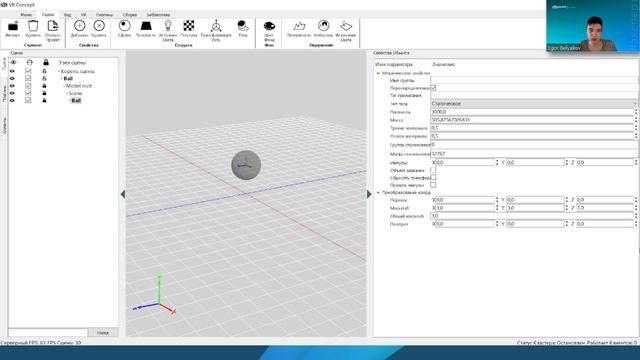The height and width of the screenshot is (360, 640).
Task: Click the Remove property x-circle icon
Action: 99,26
